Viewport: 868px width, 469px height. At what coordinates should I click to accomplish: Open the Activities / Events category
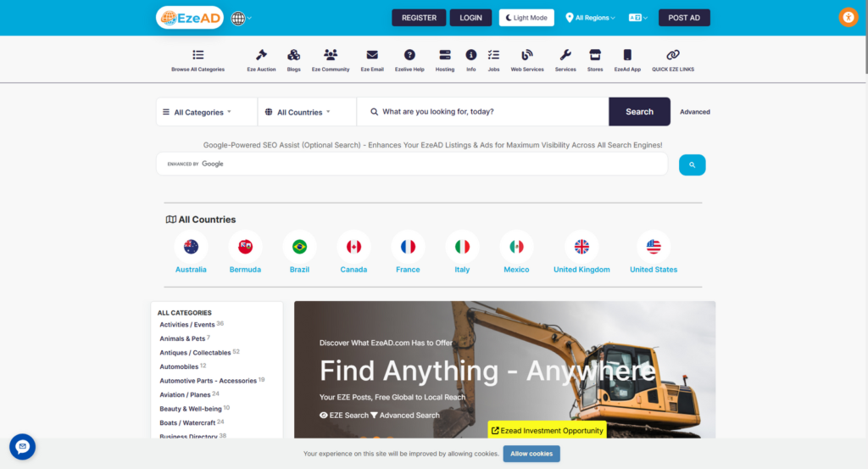point(187,325)
